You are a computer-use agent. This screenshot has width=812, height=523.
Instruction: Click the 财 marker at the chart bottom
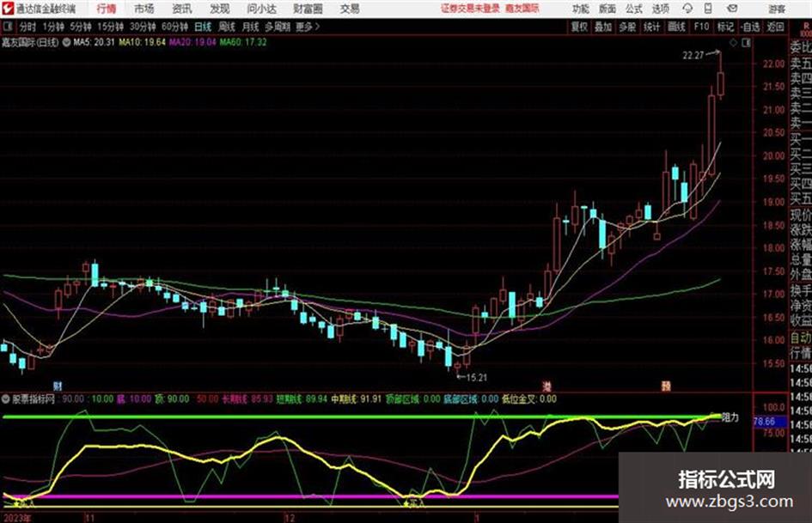[58, 386]
